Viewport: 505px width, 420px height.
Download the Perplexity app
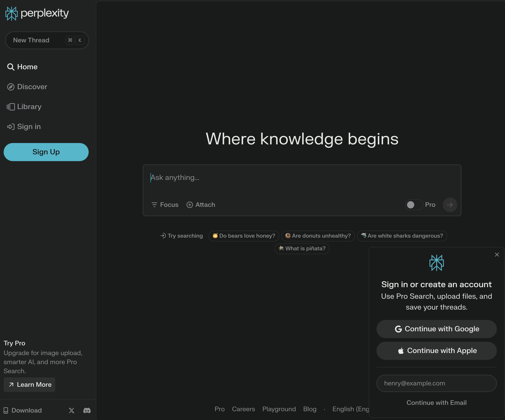[23, 410]
